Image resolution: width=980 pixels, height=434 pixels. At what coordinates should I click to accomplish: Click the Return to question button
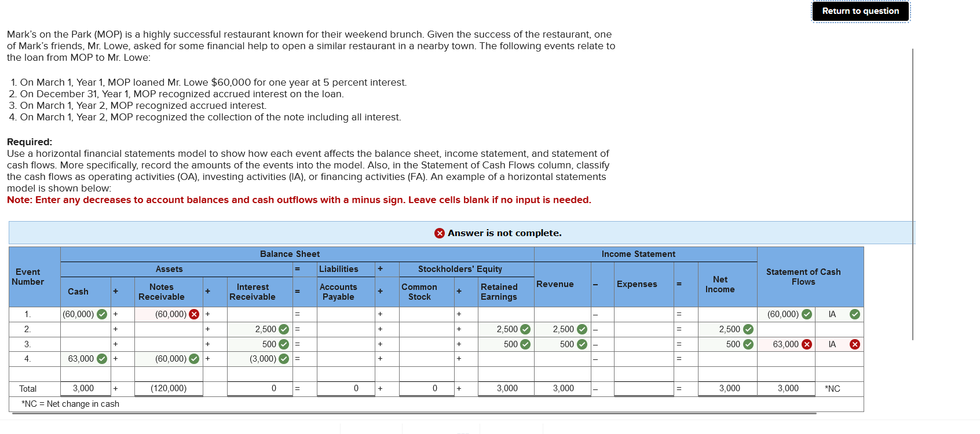[861, 11]
